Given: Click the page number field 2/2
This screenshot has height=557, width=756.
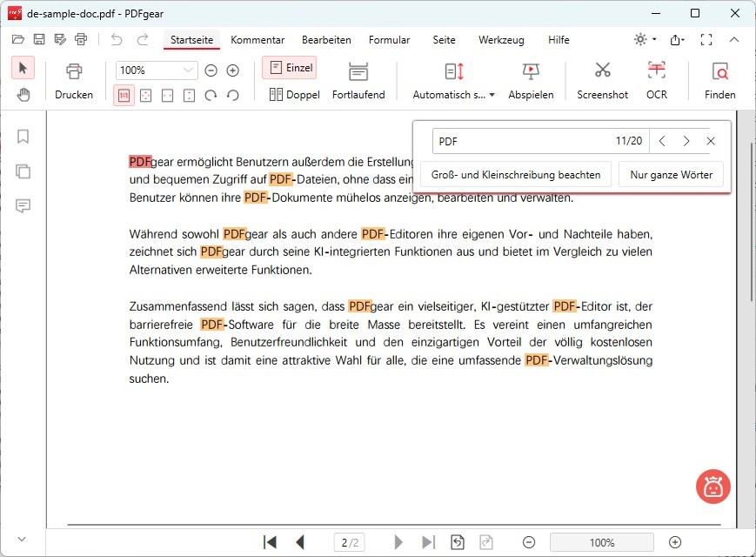Looking at the screenshot, I should 350,542.
